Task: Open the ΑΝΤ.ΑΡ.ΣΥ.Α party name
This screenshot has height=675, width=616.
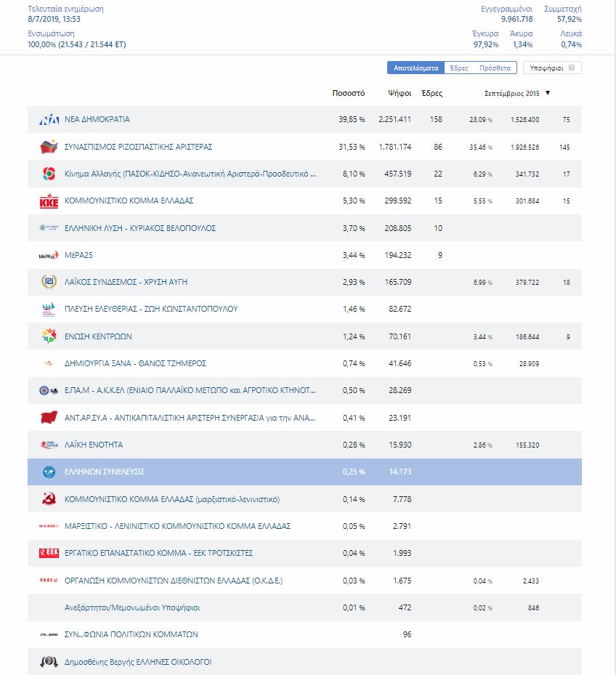Action: (190, 418)
